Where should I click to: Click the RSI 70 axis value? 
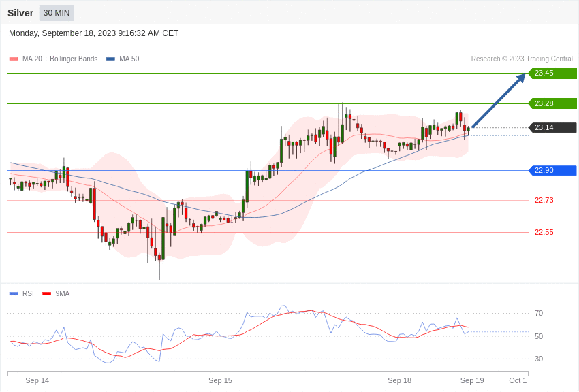pos(539,314)
